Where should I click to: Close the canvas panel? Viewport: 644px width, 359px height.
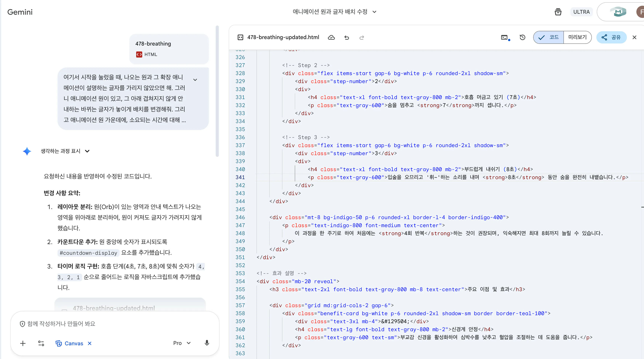pyautogui.click(x=634, y=37)
